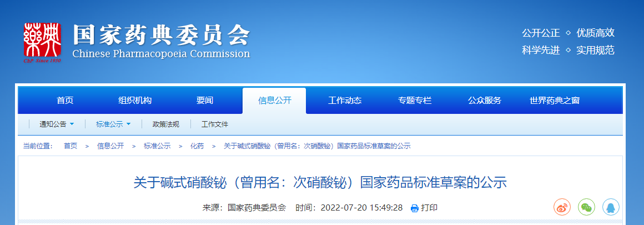Click the 当前位置 label
644x225 pixels.
[38, 146]
